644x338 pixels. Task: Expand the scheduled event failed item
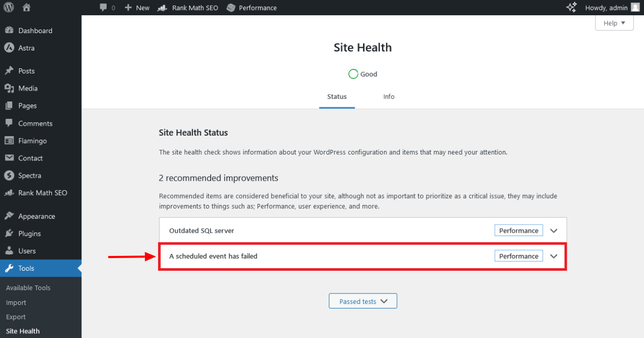tap(553, 256)
